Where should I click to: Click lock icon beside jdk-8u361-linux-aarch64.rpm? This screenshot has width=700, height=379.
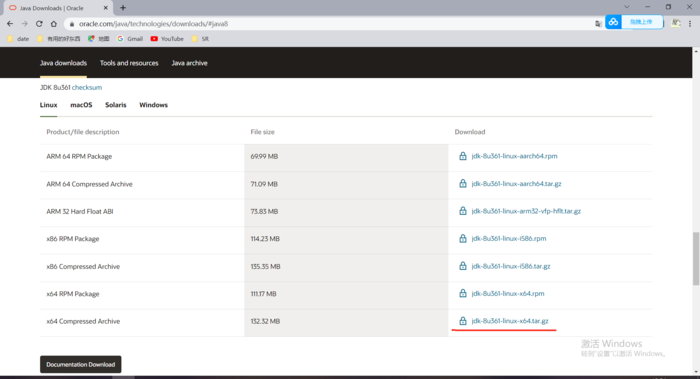coord(462,156)
